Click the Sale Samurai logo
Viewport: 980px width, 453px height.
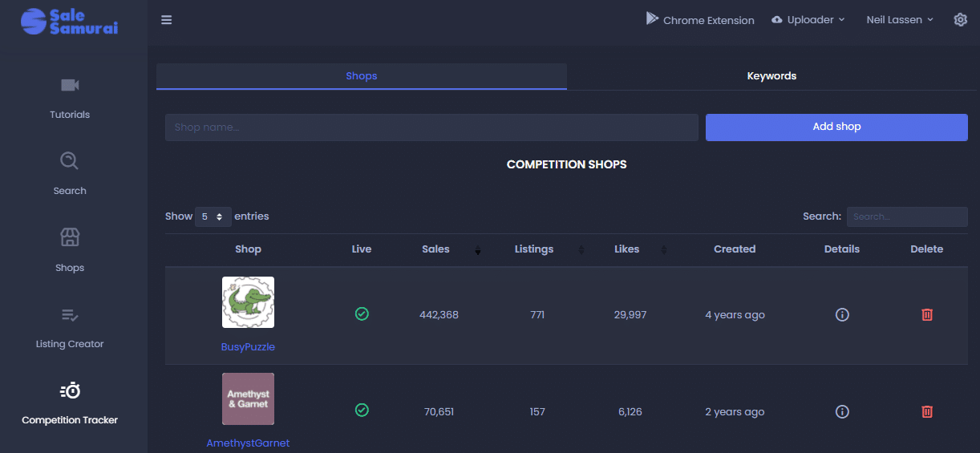click(70, 22)
